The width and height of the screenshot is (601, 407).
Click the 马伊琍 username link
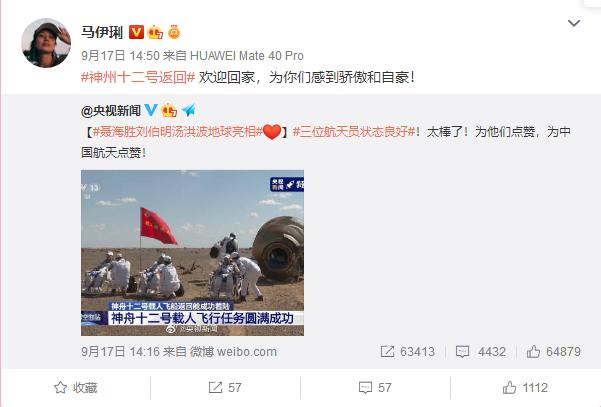coord(102,32)
